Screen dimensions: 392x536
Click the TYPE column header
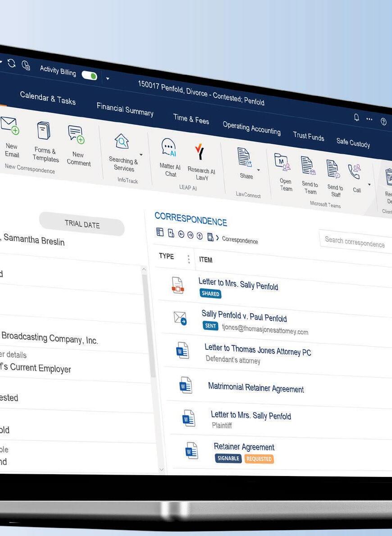pyautogui.click(x=166, y=256)
